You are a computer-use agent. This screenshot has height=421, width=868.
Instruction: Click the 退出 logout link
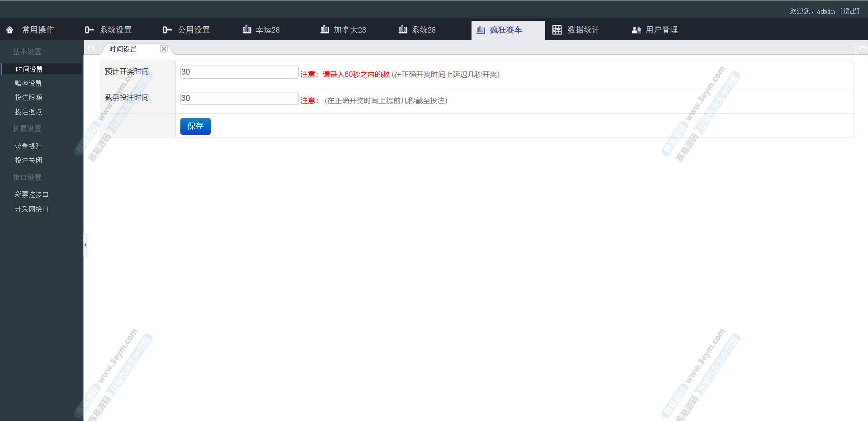click(850, 11)
